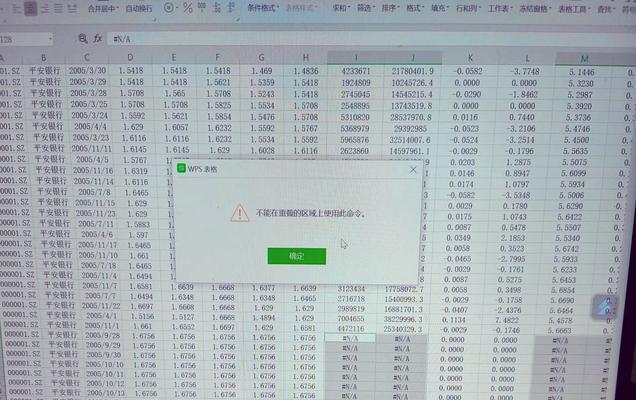
Task: Select column header C
Action: [x=86, y=58]
